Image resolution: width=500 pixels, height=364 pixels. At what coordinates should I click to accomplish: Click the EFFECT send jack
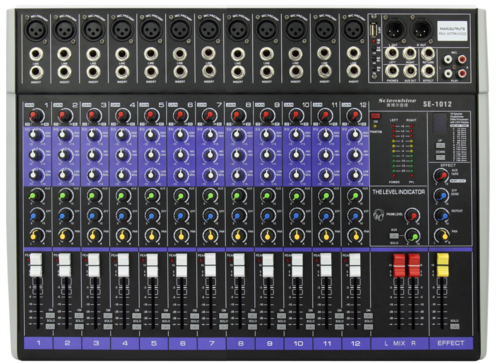click(x=427, y=71)
